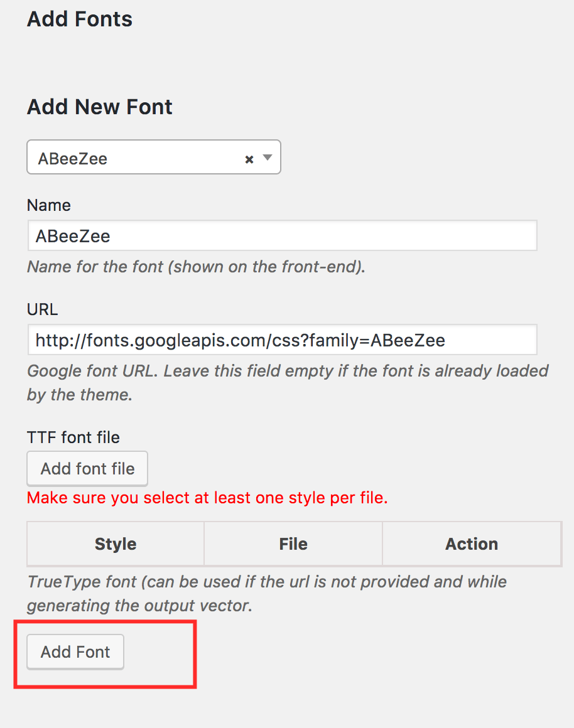Select the Action column header
The image size is (574, 728).
click(472, 544)
